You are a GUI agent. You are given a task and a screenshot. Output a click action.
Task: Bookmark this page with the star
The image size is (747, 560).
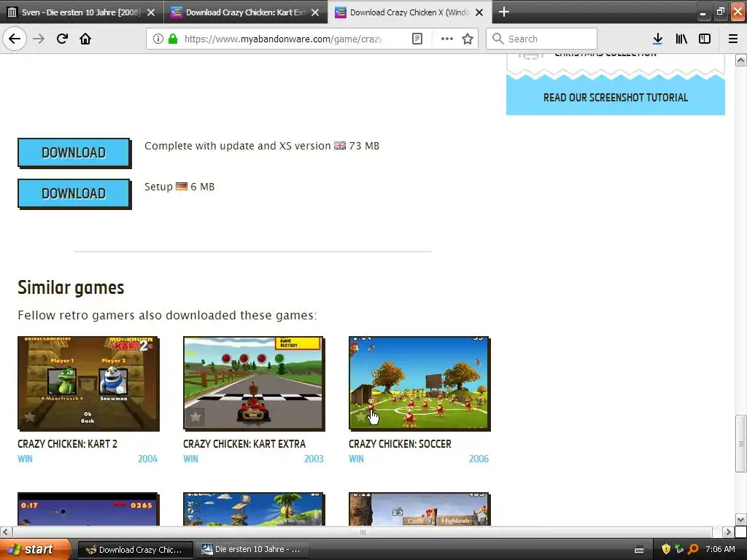point(468,39)
